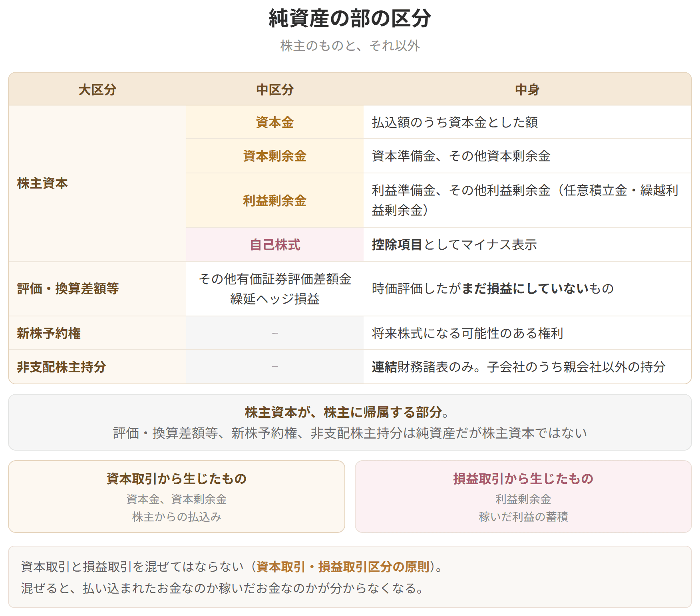
Task: Click the 資本剰余金 cell in the table
Action: (x=275, y=156)
